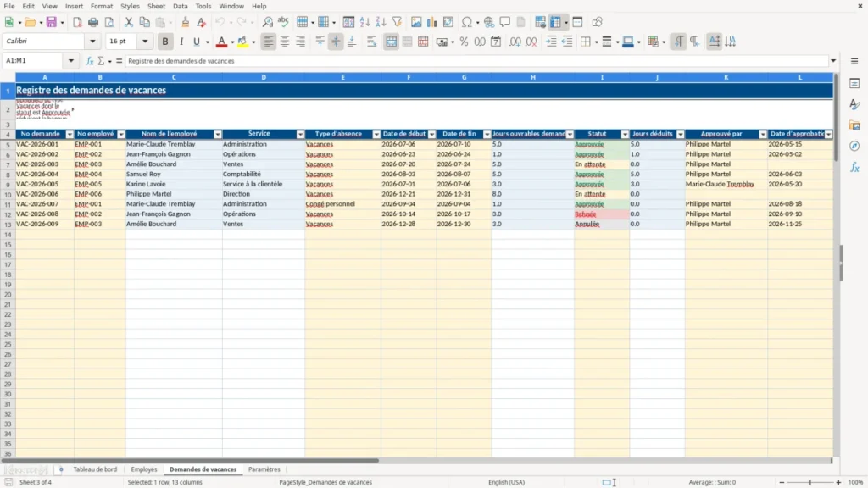Enable Align Left alignment

click(269, 42)
